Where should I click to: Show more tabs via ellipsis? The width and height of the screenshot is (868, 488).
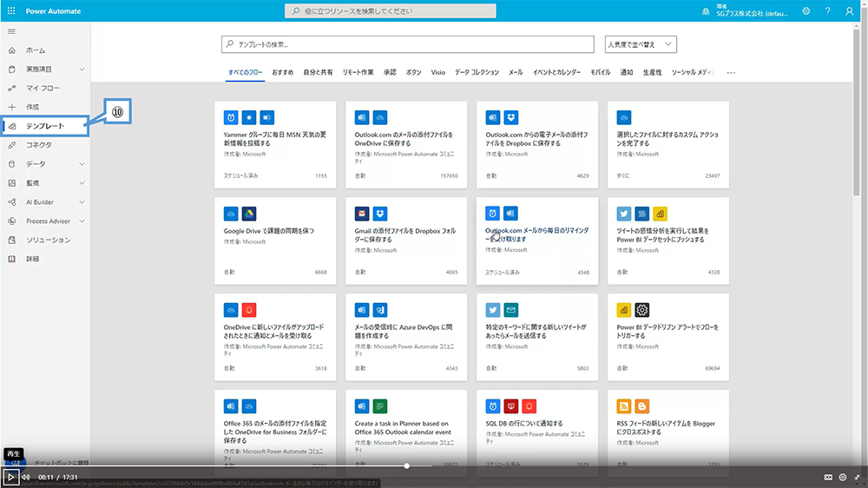(x=731, y=73)
